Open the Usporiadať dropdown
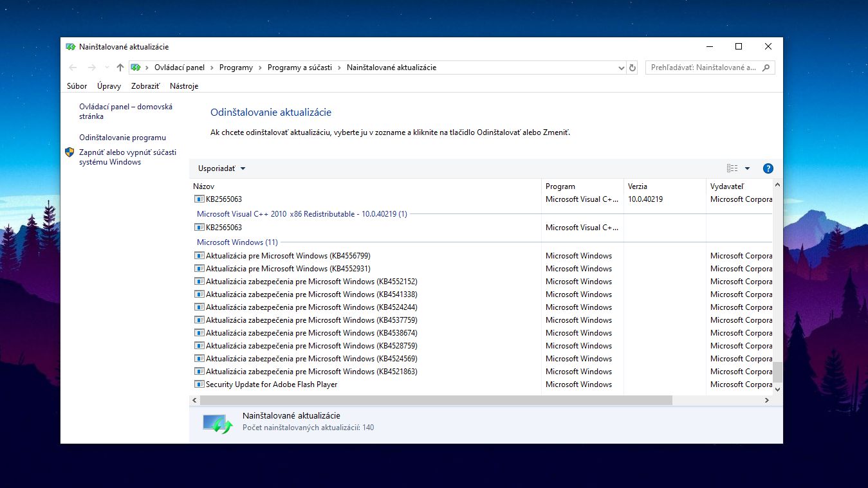 click(221, 168)
